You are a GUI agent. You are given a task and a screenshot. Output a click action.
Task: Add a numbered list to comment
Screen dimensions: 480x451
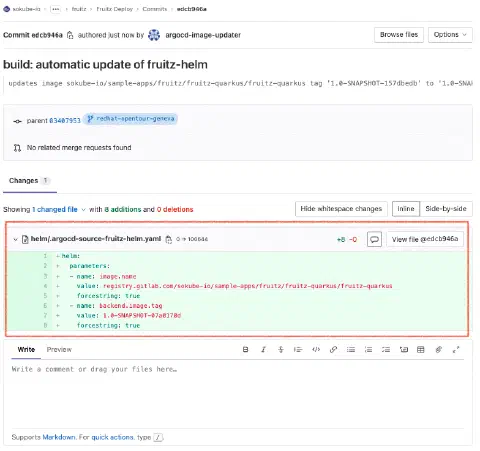(x=368, y=349)
